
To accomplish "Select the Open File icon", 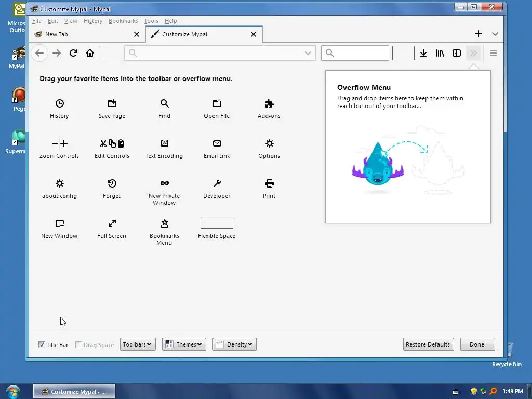I will (217, 103).
